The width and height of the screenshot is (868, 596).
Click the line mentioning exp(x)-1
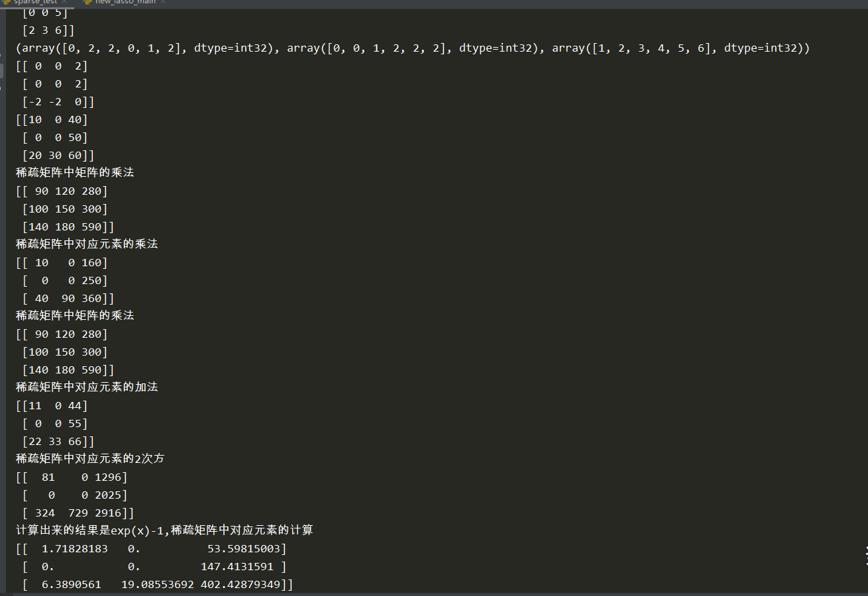click(x=164, y=530)
